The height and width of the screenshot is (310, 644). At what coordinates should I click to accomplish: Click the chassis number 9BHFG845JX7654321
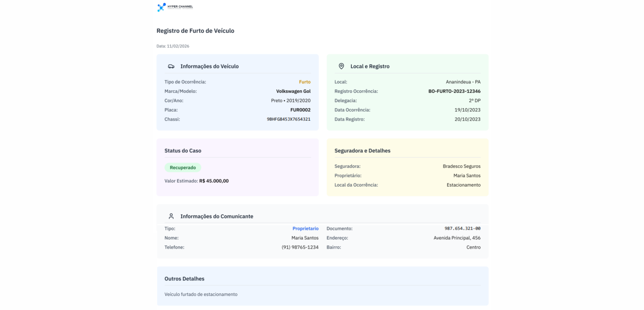pyautogui.click(x=288, y=119)
